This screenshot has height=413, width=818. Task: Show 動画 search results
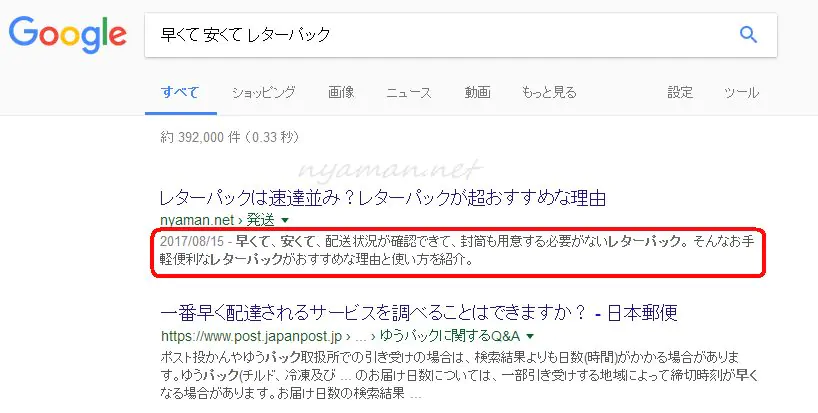[477, 93]
